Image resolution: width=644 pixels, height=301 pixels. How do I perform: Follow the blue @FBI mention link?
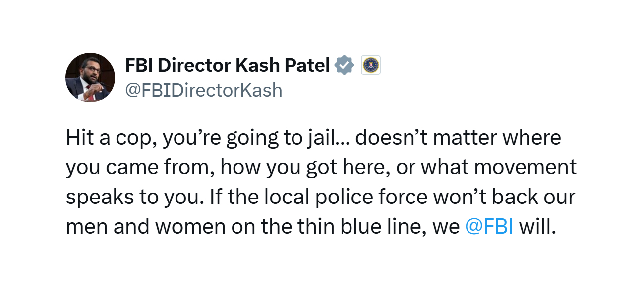489,226
